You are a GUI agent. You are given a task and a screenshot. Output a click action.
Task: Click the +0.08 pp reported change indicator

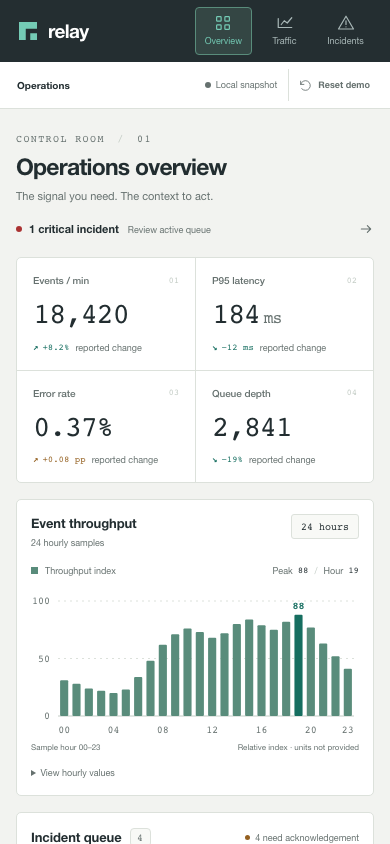[x=95, y=460]
